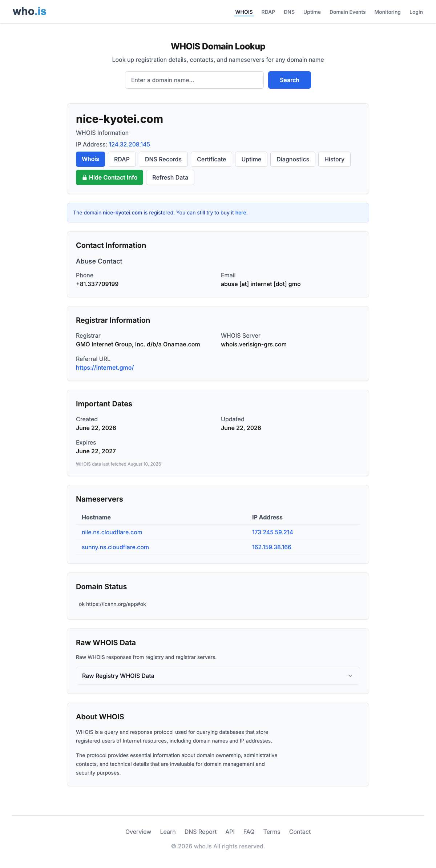The width and height of the screenshot is (436, 868).
Task: Click the who.is logo
Action: 29,11
